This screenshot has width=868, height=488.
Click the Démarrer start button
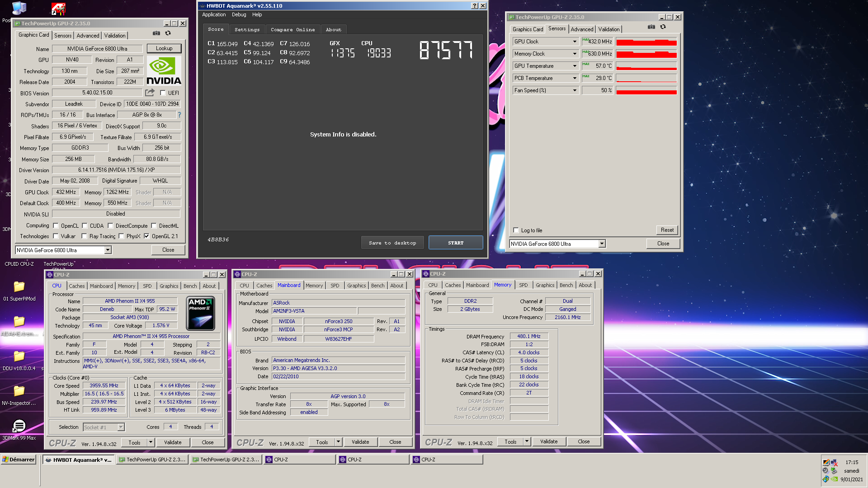19,460
